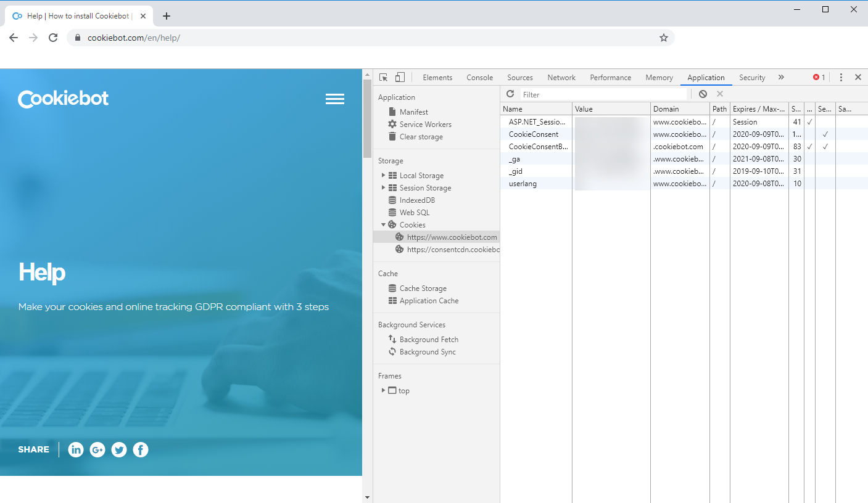
Task: Select the CookieConsentB... cookie row
Action: (x=684, y=147)
